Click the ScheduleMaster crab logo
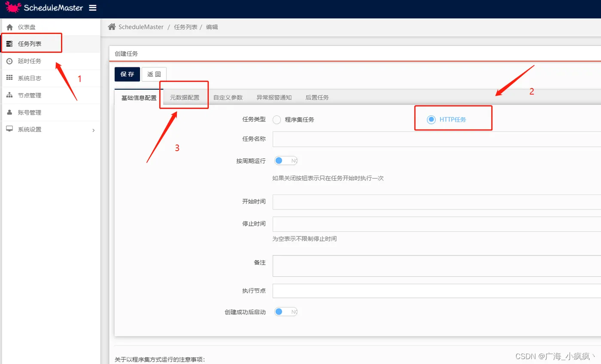 tap(13, 7)
